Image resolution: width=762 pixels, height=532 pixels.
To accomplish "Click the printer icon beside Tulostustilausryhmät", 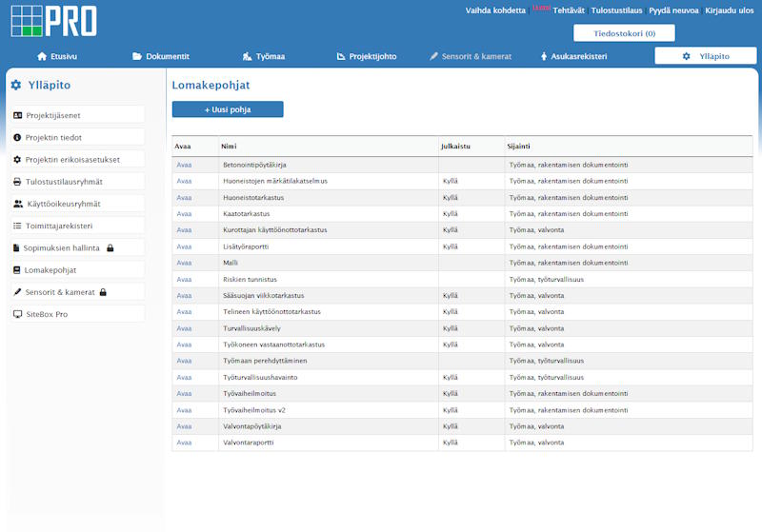I will pos(17,181).
